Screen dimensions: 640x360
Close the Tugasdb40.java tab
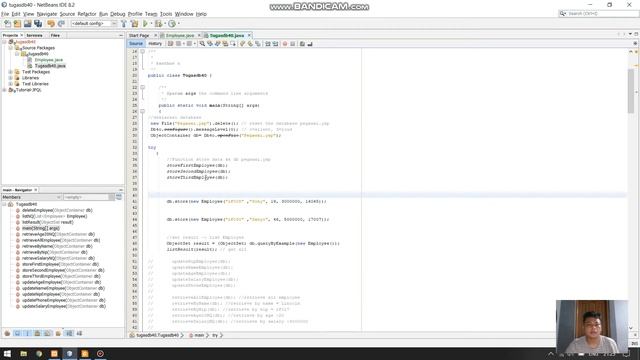click(x=249, y=36)
